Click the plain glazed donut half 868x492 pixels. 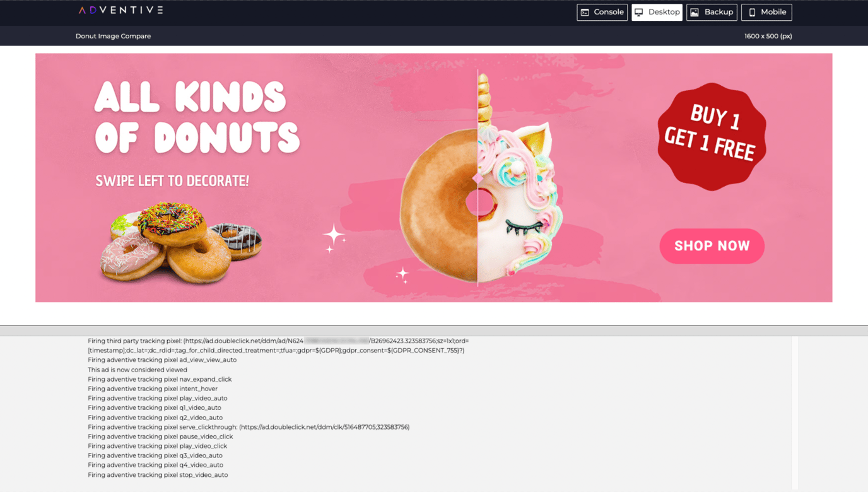[x=439, y=206]
